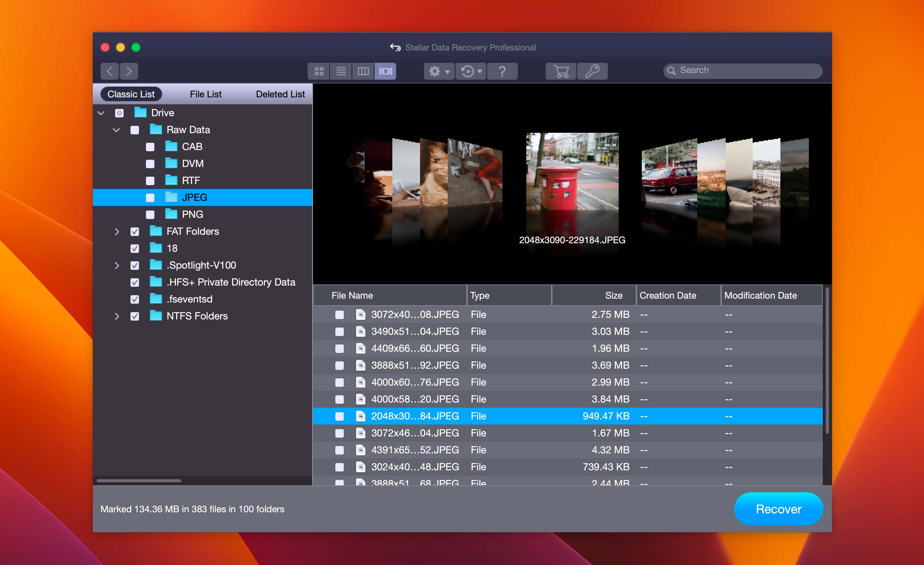This screenshot has width=924, height=565.
Task: Switch to column view
Action: 363,71
